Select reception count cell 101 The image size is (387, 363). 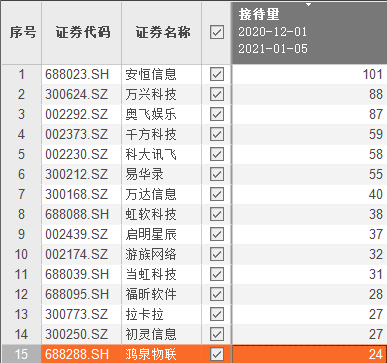click(x=310, y=74)
